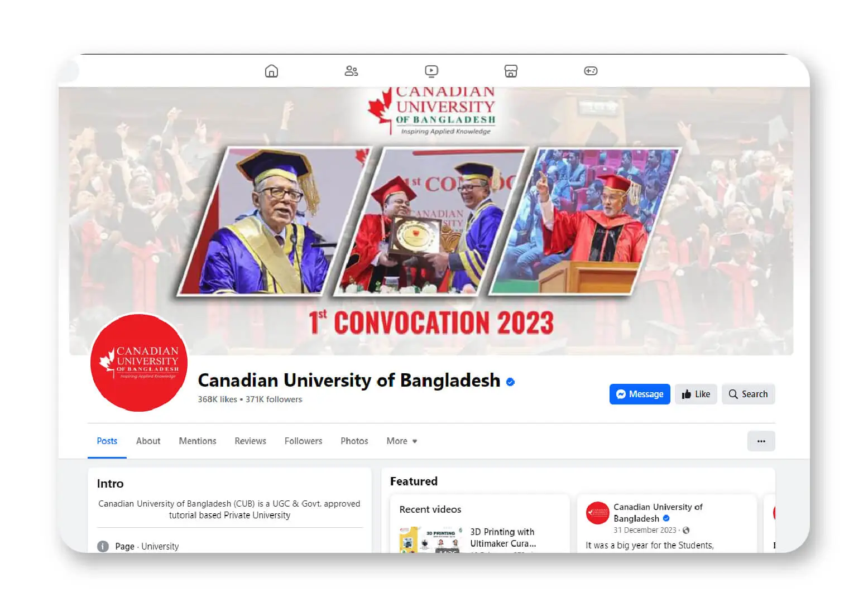Open the Mentions tab
Image resolution: width=868 pixels, height=607 pixels.
pyautogui.click(x=198, y=441)
